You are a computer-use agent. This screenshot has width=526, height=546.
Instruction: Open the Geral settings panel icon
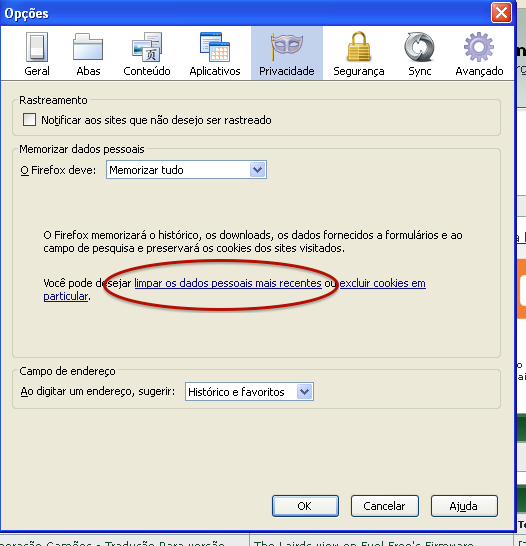tap(37, 47)
